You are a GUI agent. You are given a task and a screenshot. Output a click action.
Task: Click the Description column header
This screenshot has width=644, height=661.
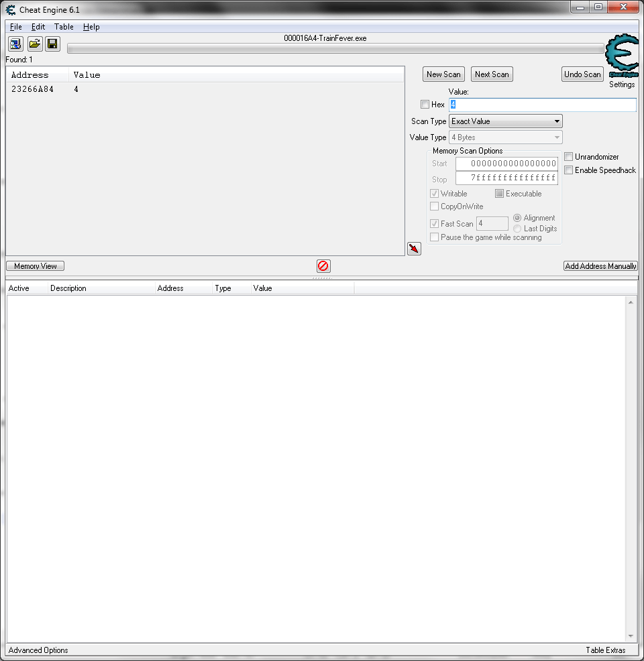click(x=101, y=288)
